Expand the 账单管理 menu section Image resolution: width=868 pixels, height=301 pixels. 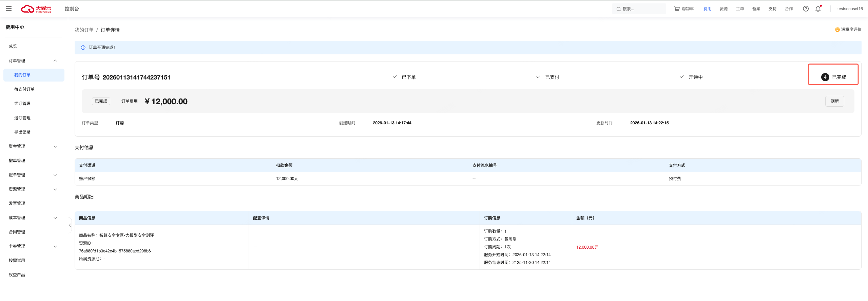[55, 175]
